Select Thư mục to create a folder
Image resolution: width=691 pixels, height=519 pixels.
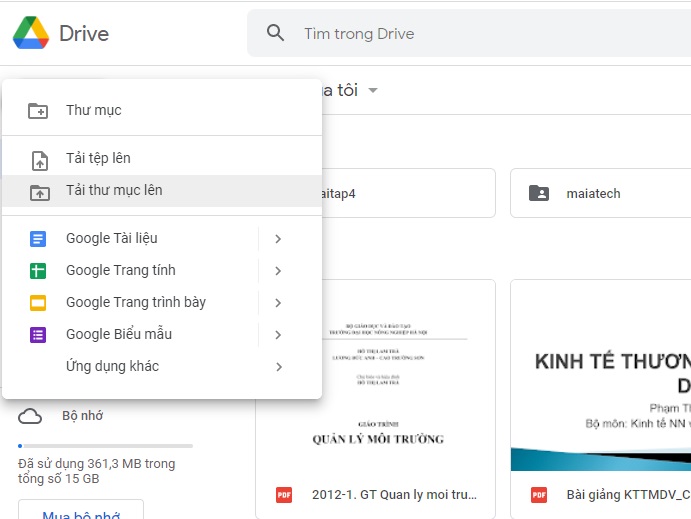click(162, 110)
